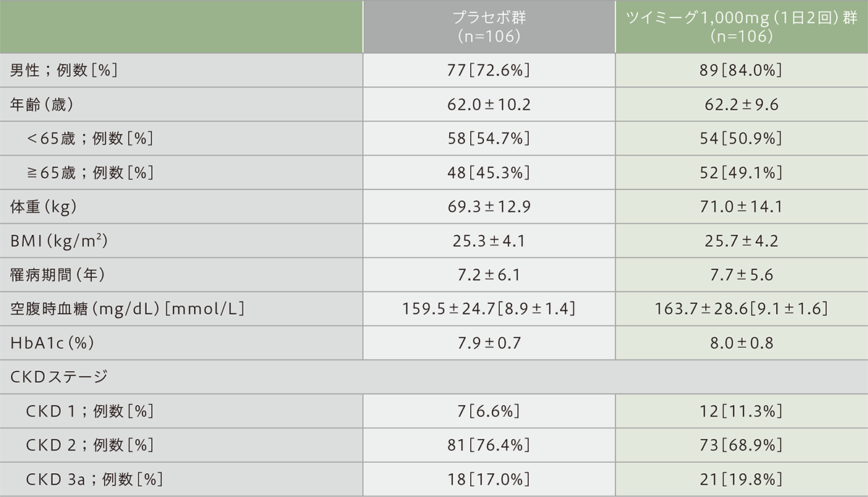The width and height of the screenshot is (868, 497).
Task: Select the 163.7±28.6[9.1±1.6] cell
Action: [741, 309]
